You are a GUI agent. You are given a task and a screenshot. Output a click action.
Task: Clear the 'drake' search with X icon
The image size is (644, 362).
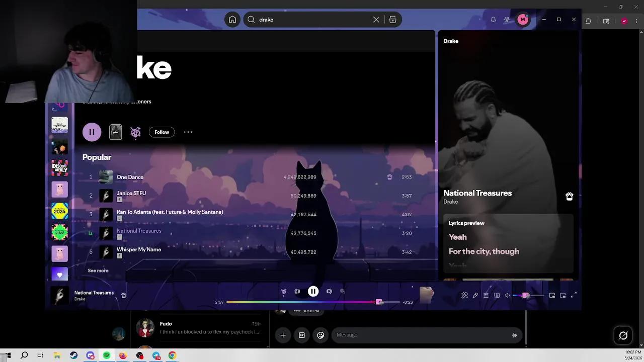click(376, 20)
